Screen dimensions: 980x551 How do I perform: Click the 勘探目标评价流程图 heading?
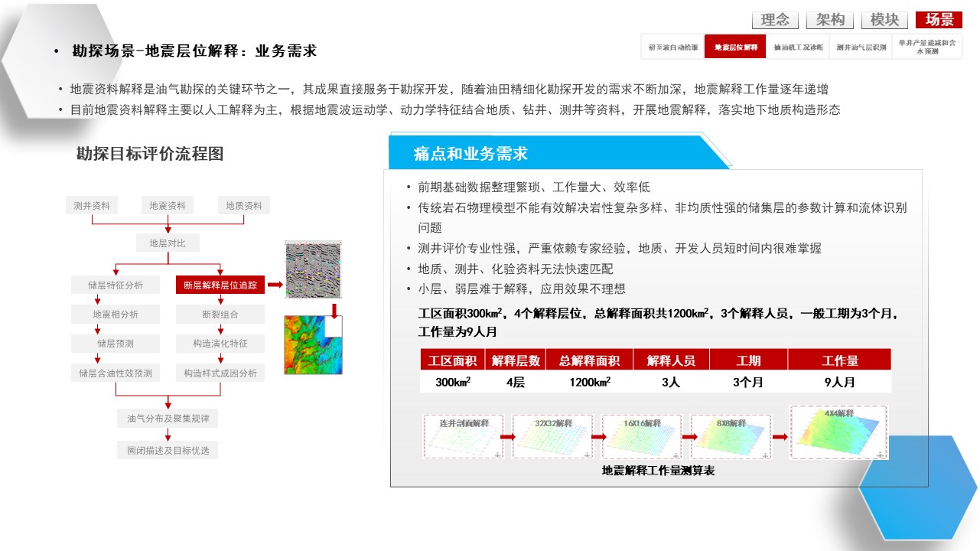click(x=150, y=153)
